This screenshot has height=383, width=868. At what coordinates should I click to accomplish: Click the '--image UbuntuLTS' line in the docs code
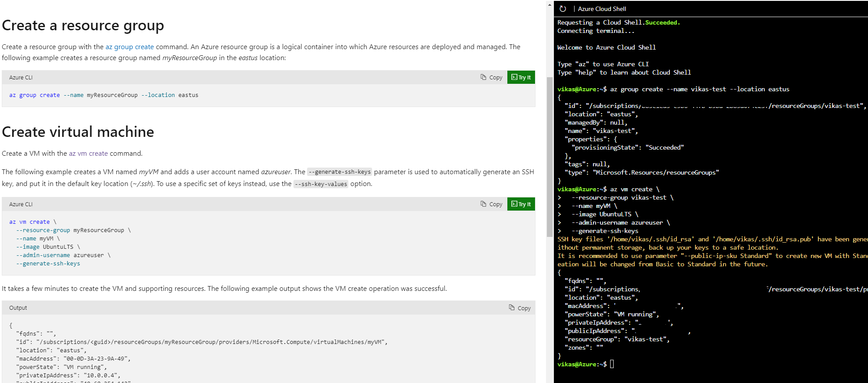[x=48, y=247]
